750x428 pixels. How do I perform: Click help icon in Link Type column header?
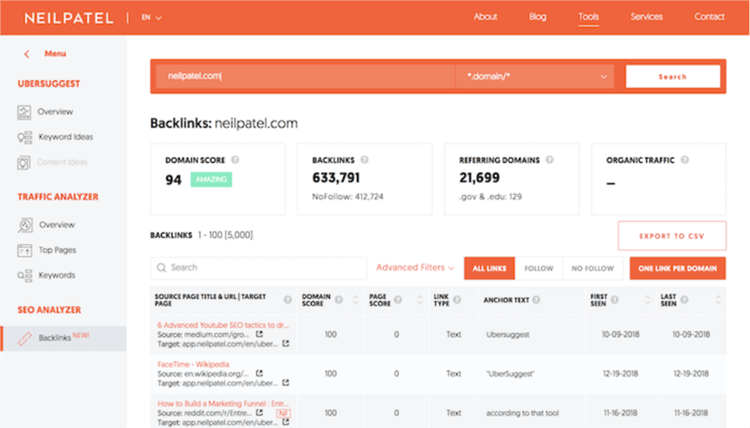(457, 300)
